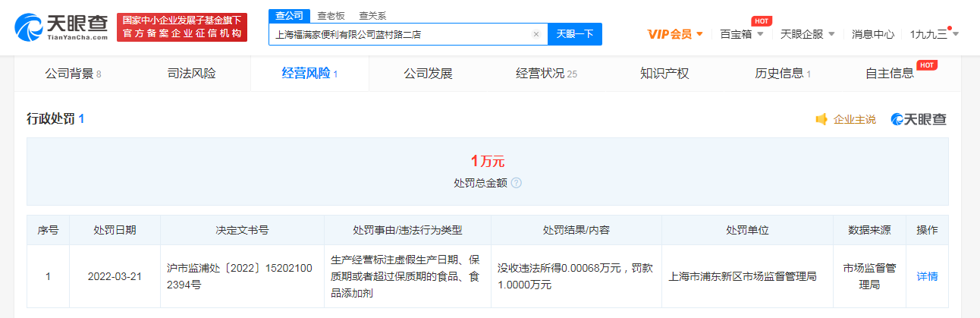Screen dimensions: 980x318
Task: Click the 处罚单位 column header
Action: 747,230
